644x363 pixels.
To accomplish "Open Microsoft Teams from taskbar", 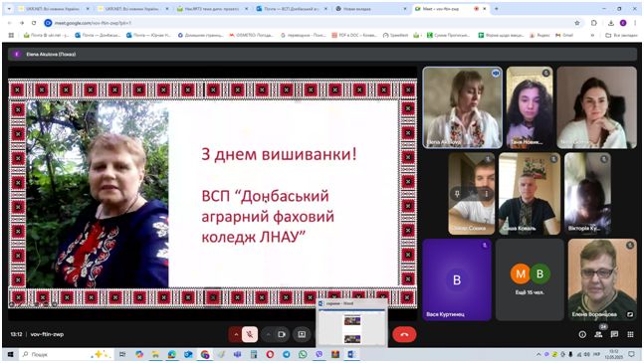I will coord(237,354).
